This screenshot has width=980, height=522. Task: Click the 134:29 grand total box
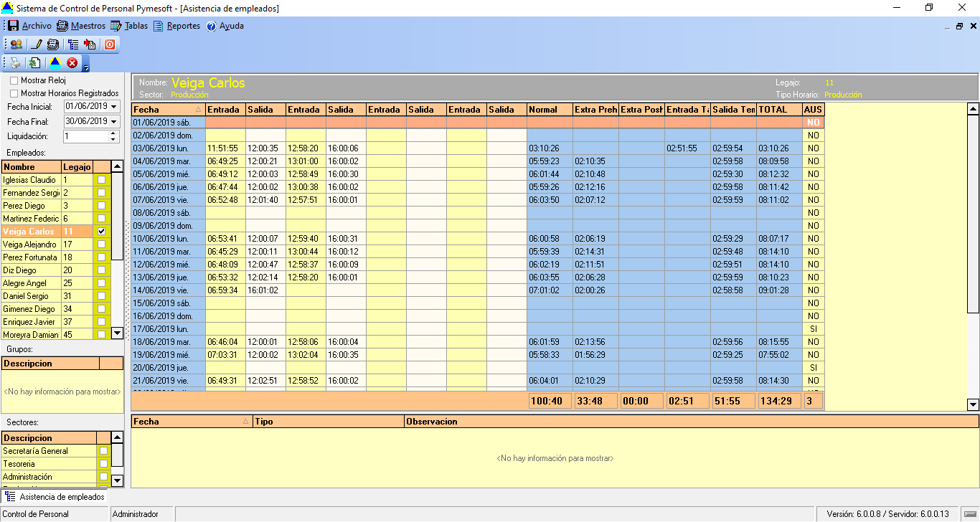pos(779,401)
